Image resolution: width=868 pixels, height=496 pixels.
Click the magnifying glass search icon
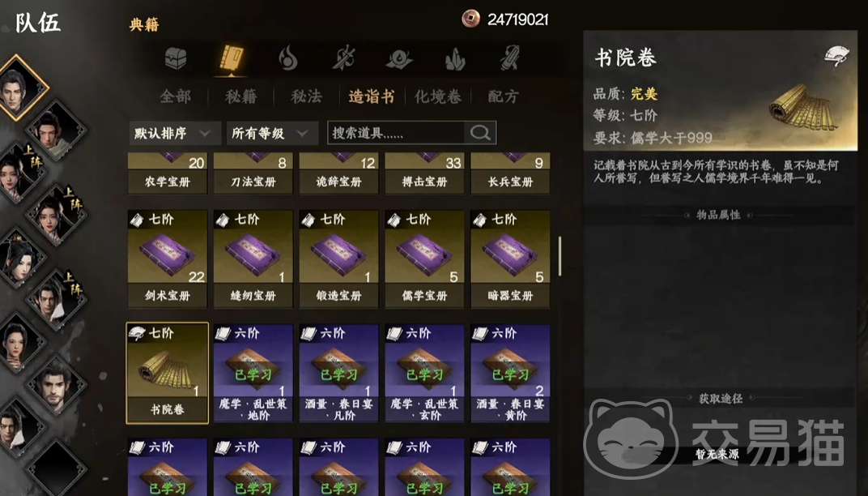pyautogui.click(x=480, y=133)
